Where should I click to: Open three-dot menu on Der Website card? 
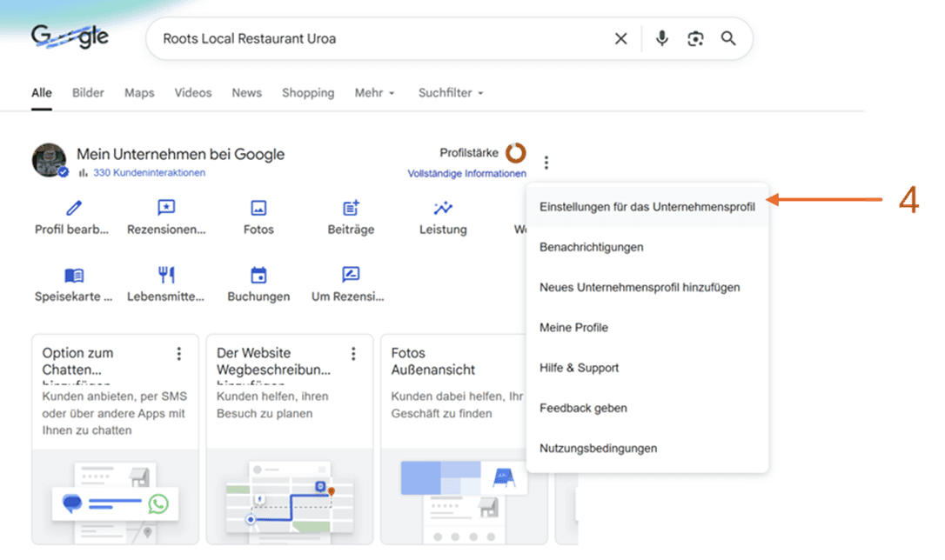pos(354,353)
